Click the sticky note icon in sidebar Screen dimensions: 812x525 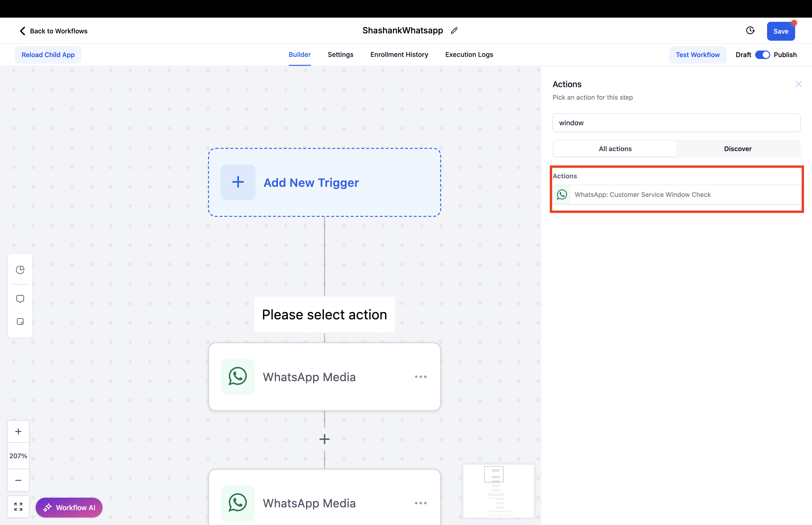tap(20, 321)
